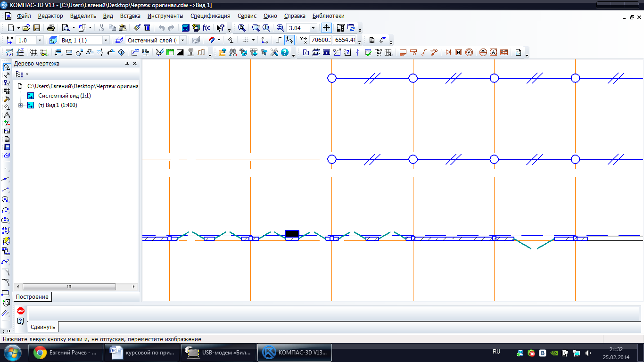Select the Circle tool in the left toolbar
This screenshot has width=644, height=362.
6,199
